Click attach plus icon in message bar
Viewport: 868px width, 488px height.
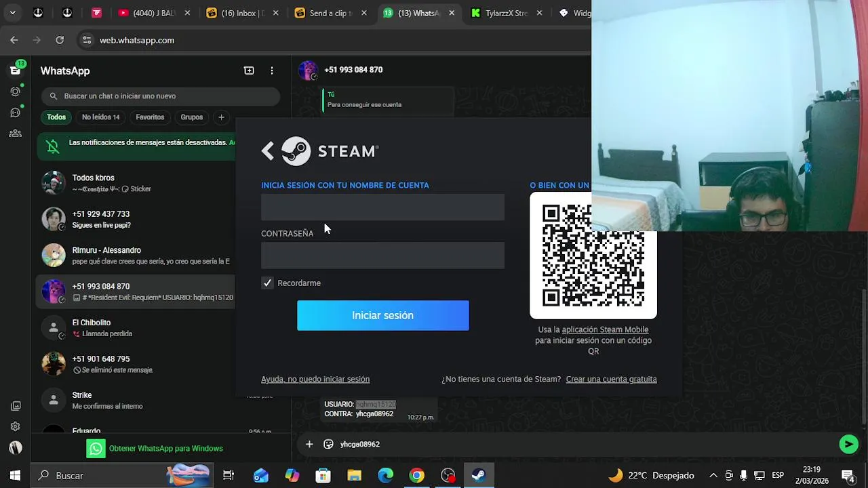tap(309, 444)
